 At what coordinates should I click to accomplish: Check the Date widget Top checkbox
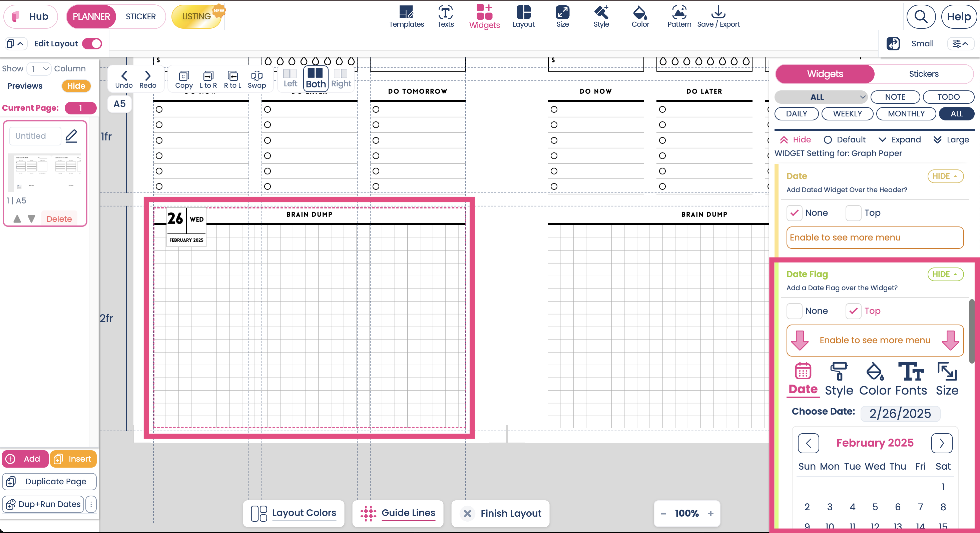[853, 213]
